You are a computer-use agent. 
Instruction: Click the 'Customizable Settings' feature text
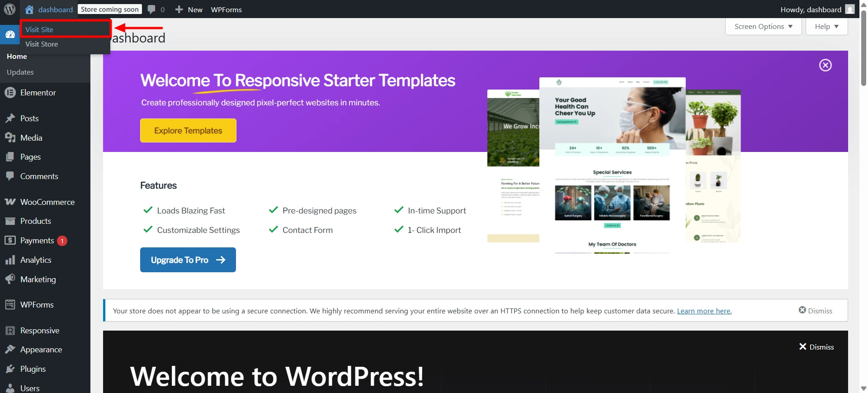pos(198,230)
